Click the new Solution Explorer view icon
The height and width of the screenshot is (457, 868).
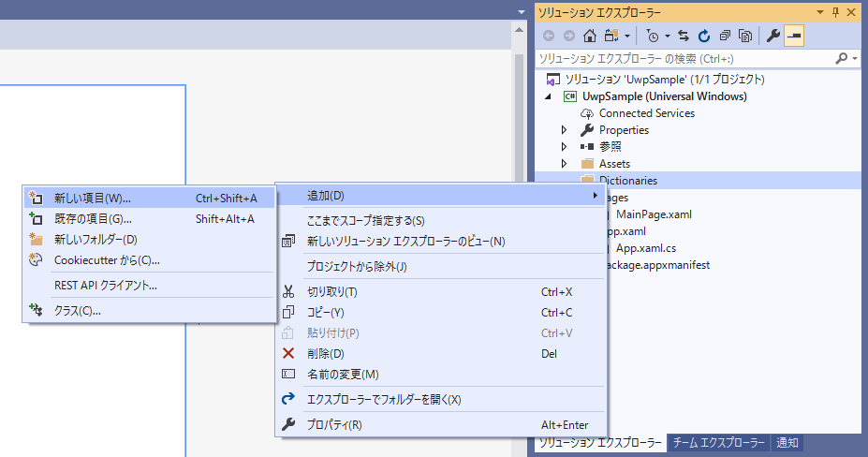pyautogui.click(x=288, y=242)
